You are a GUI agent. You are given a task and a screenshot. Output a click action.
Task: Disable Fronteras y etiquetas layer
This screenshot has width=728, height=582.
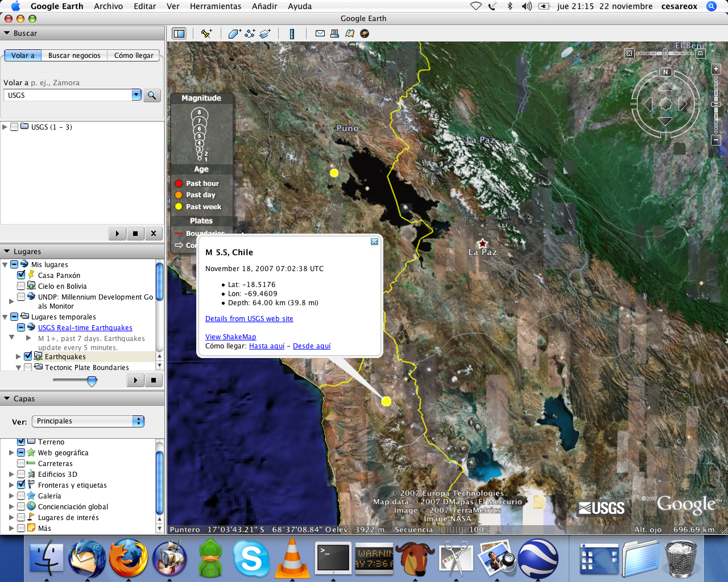(21, 485)
